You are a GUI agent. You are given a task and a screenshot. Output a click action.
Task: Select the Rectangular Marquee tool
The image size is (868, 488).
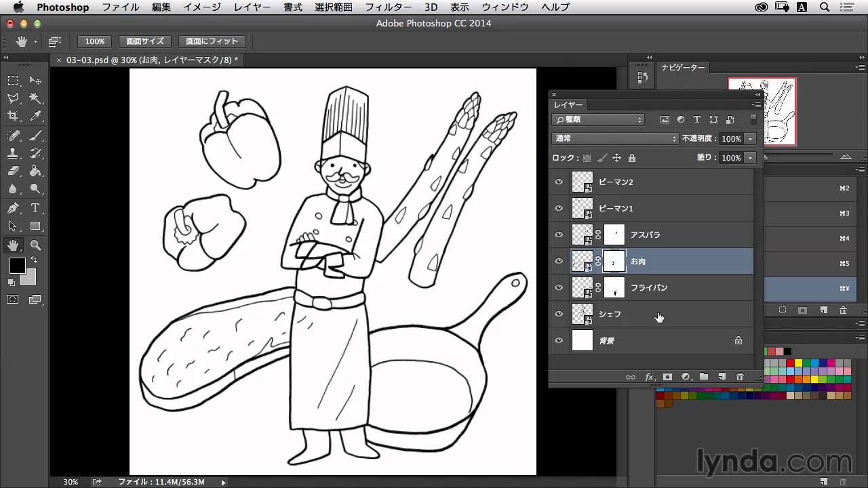(x=13, y=81)
